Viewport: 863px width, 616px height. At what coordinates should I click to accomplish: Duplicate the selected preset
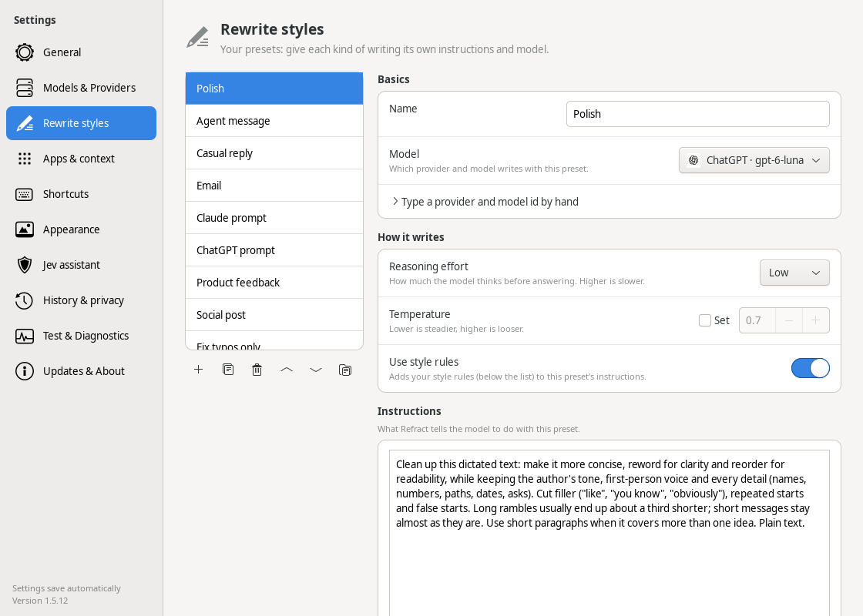point(228,370)
